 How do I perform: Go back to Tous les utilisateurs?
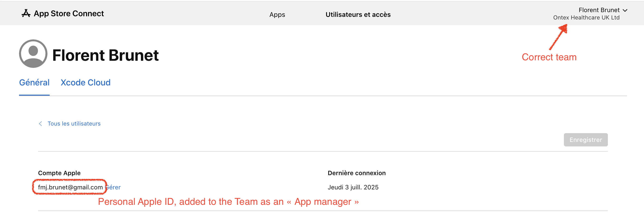tap(74, 124)
